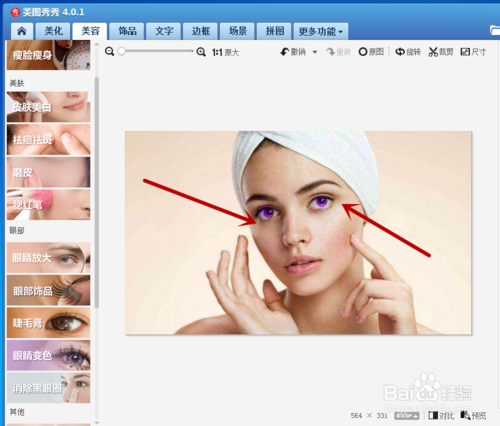
Task: Open the 尺寸 resize tool
Action: 473,52
